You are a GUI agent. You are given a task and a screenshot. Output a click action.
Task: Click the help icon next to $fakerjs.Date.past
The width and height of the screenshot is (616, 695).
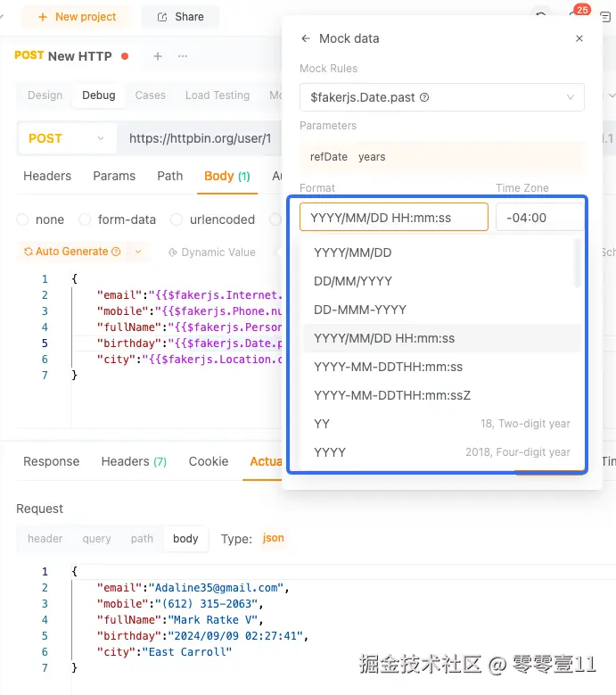point(424,97)
